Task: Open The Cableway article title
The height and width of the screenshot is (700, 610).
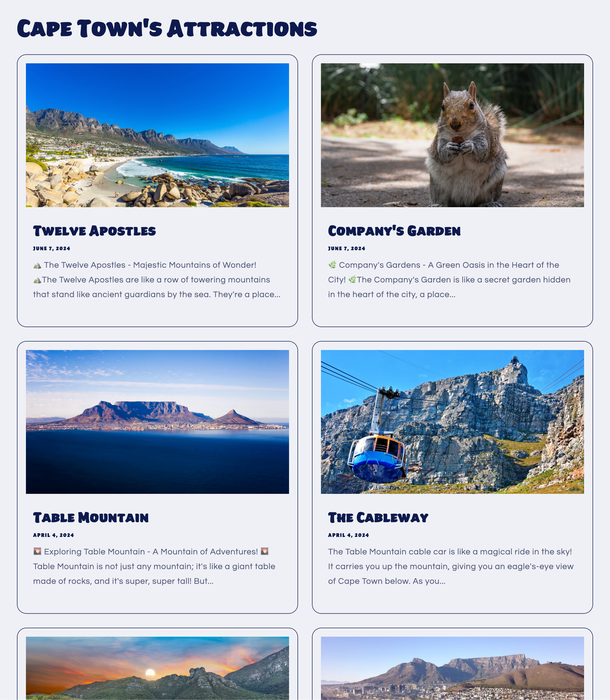Action: pyautogui.click(x=378, y=518)
